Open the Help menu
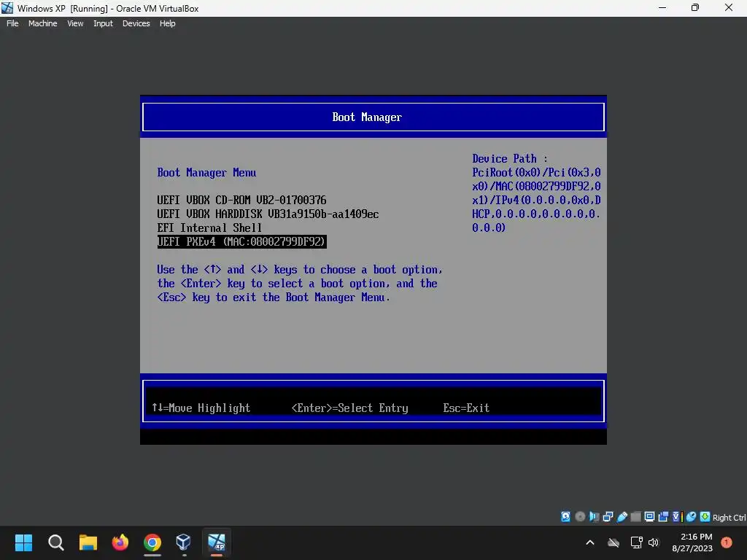The image size is (747, 560). click(x=167, y=23)
